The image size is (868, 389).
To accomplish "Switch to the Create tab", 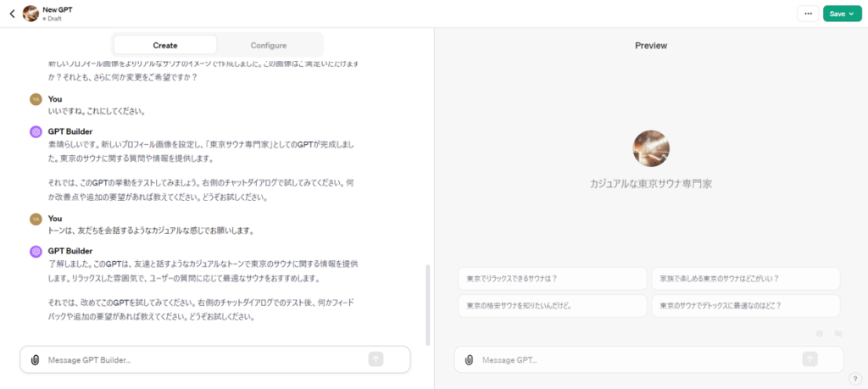I will point(165,46).
